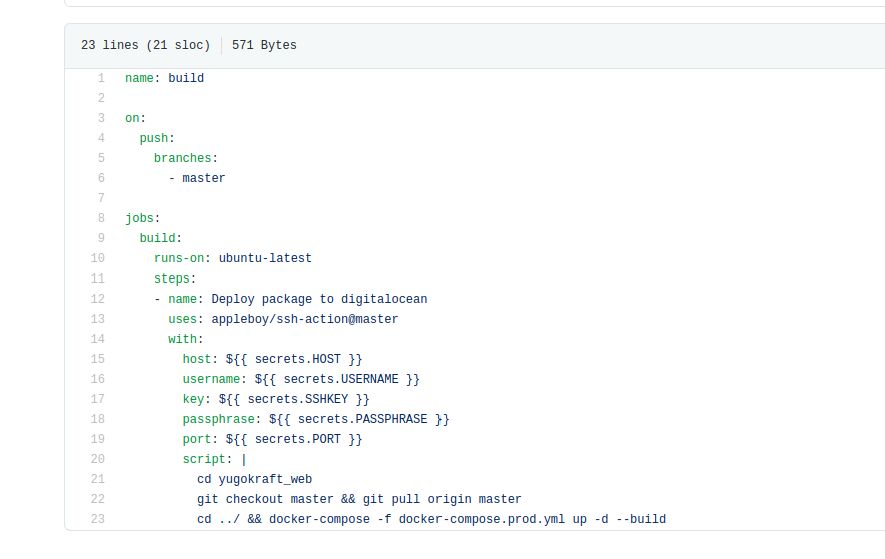Click the docker-compose command line
The height and width of the screenshot is (559, 885).
pyautogui.click(x=431, y=519)
